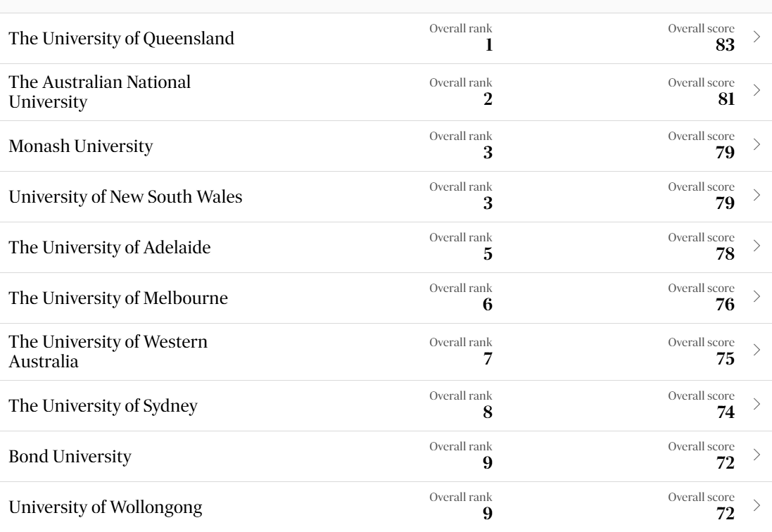Image resolution: width=772 pixels, height=532 pixels.
Task: Open the University of Adelaide row arrow
Action: tap(757, 246)
